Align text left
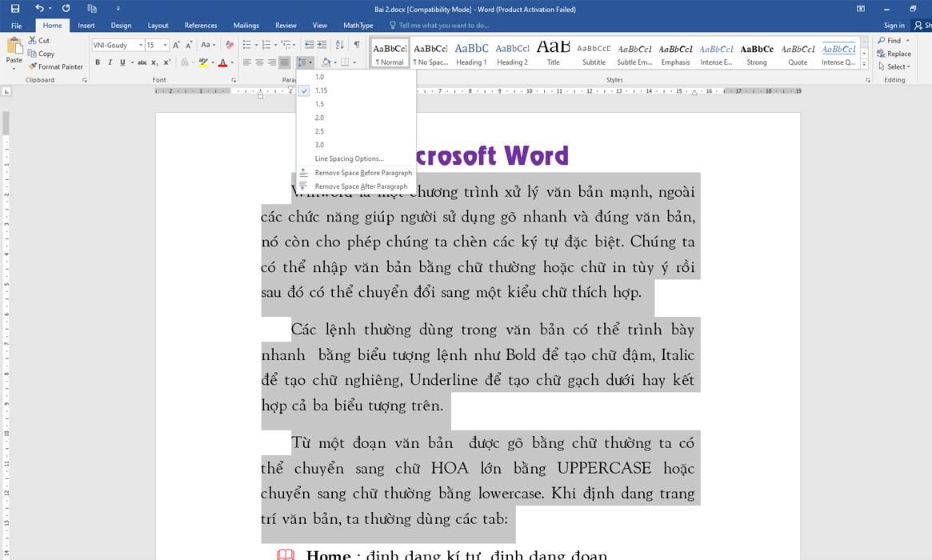Image resolution: width=932 pixels, height=560 pixels. [247, 62]
